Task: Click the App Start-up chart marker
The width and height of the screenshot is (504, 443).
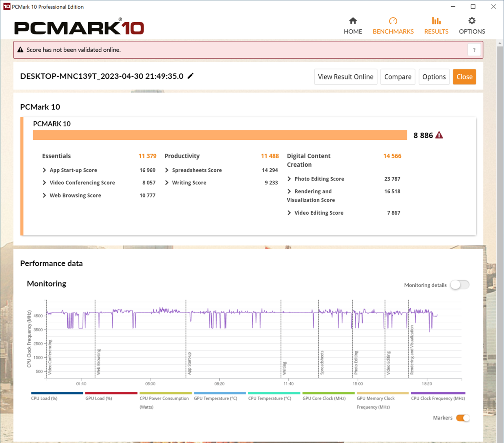Action: click(189, 363)
